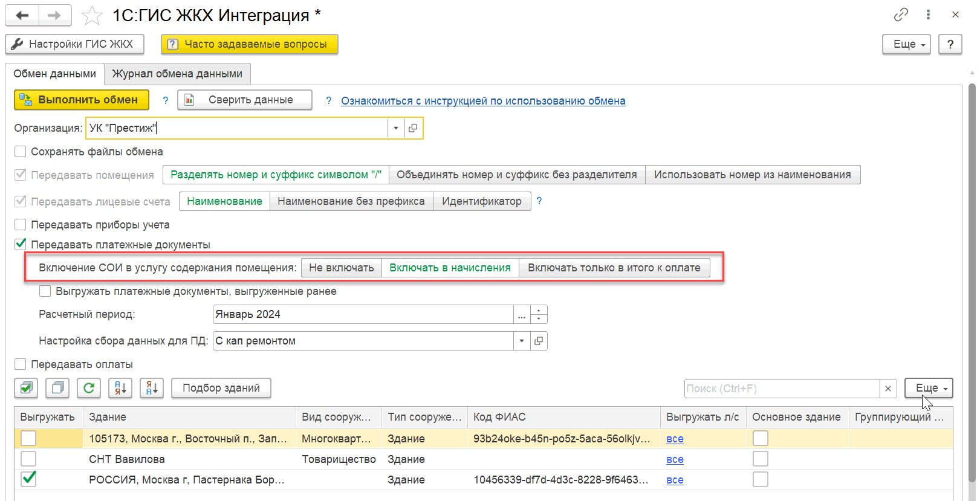Expand the Организация dropdown list
980x501 pixels.
pos(396,128)
